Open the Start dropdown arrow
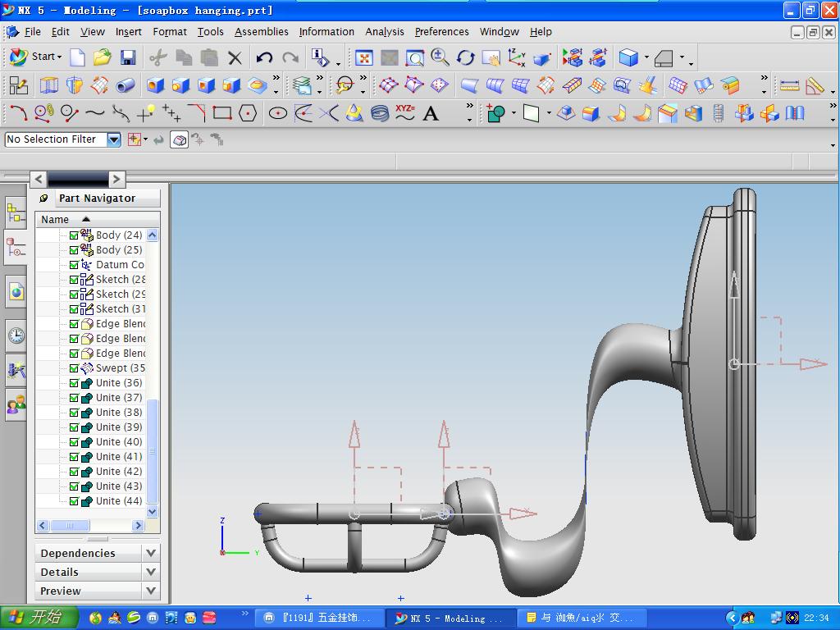The image size is (840, 630). point(59,57)
